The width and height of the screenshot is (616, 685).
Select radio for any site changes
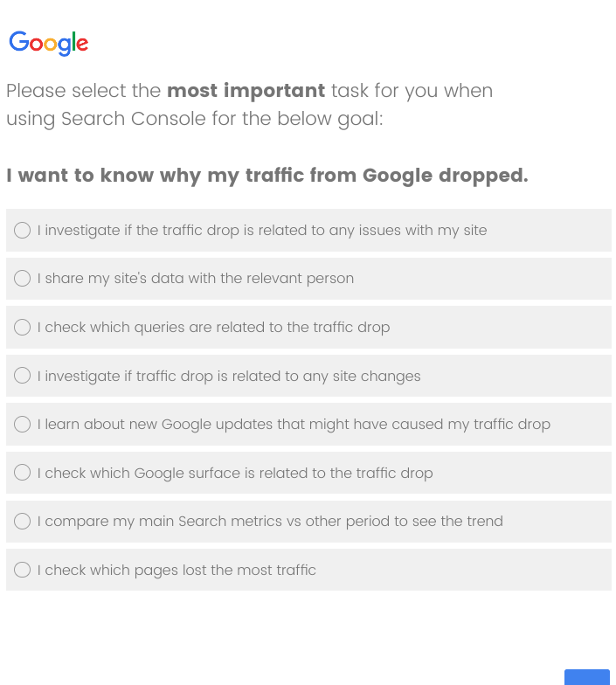click(23, 376)
